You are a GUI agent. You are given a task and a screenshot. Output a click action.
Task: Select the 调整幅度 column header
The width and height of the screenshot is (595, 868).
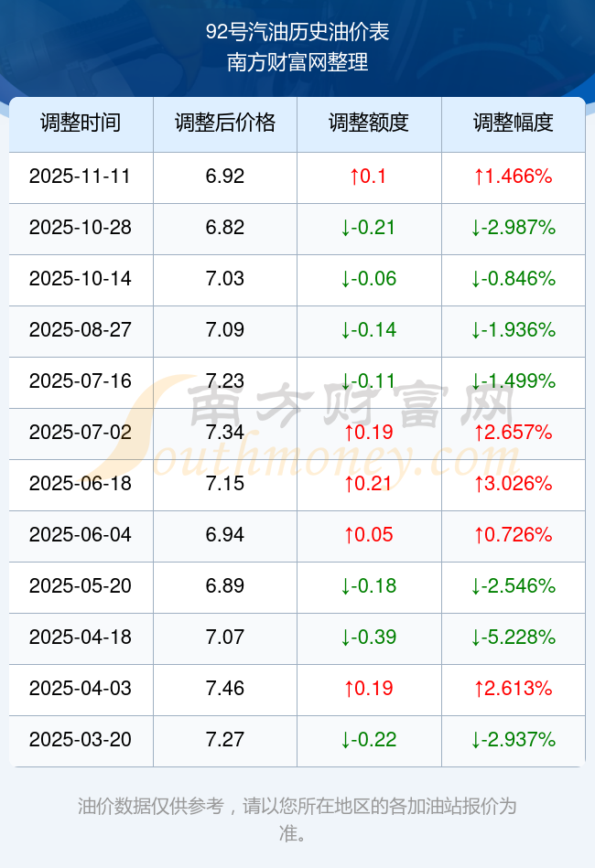[x=514, y=123]
